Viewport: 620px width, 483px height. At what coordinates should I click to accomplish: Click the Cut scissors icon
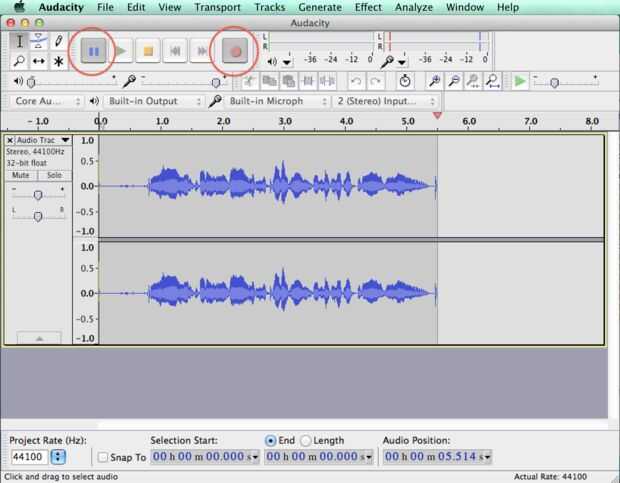point(250,81)
